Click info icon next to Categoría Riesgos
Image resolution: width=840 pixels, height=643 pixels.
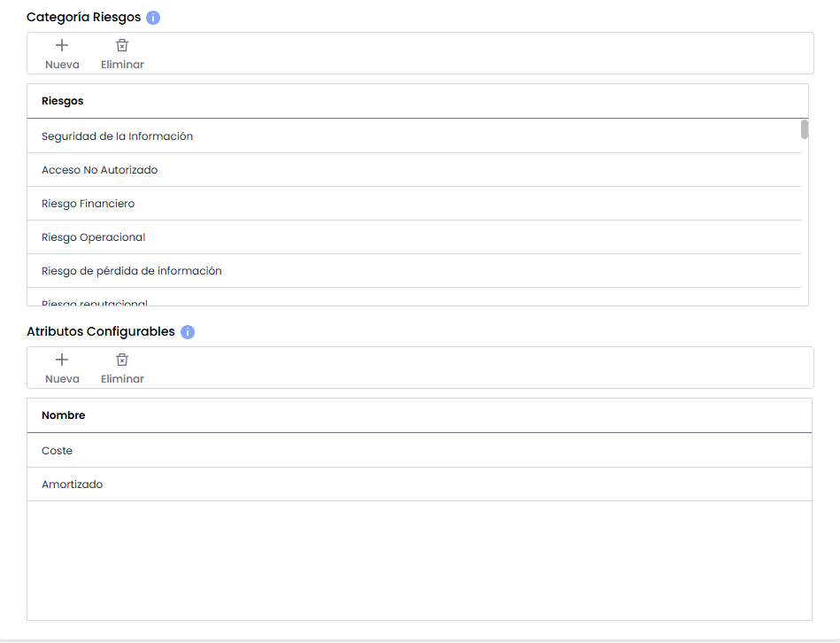153,18
